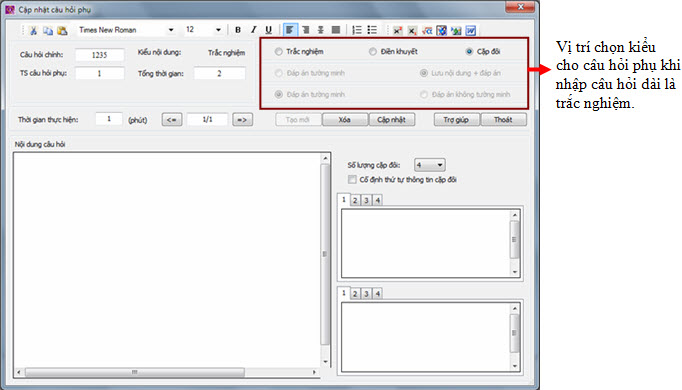The width and height of the screenshot is (682, 390).
Task: Go to previous question with <= button
Action: [172, 120]
